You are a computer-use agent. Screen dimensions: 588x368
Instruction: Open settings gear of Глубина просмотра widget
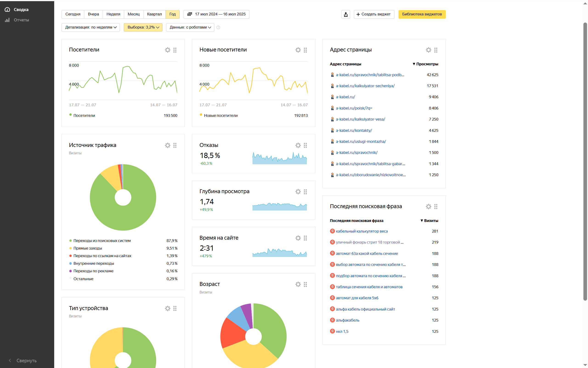tap(298, 192)
